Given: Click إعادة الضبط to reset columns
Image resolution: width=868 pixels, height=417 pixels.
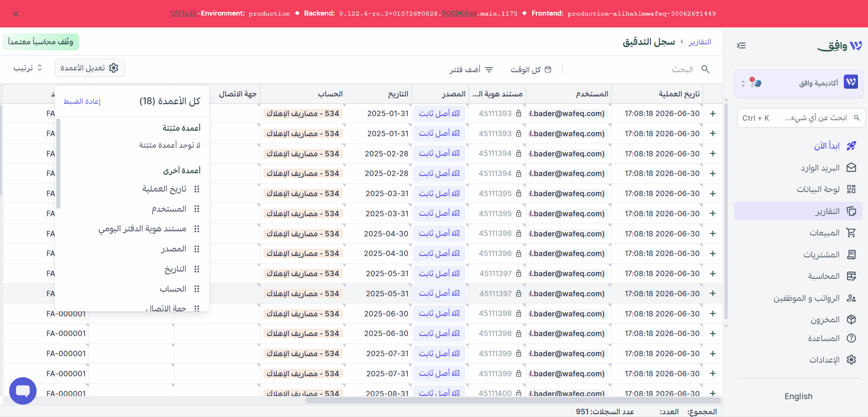Looking at the screenshot, I should pyautogui.click(x=82, y=102).
